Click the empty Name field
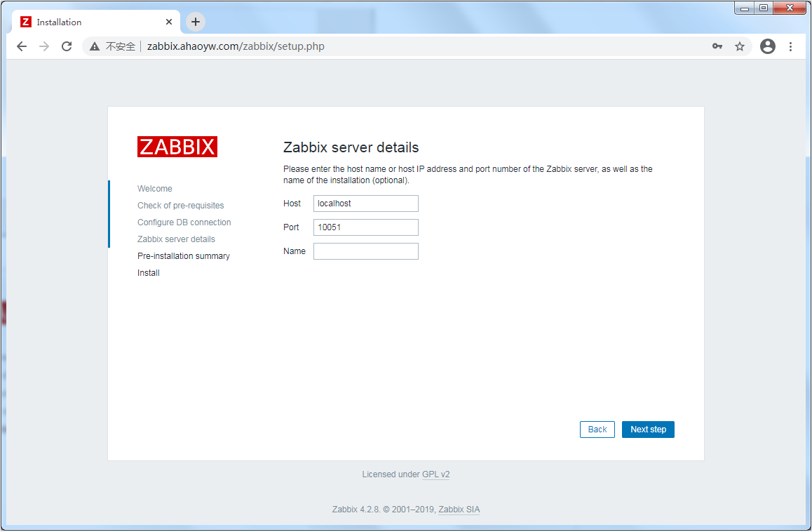812x532 pixels. (365, 251)
